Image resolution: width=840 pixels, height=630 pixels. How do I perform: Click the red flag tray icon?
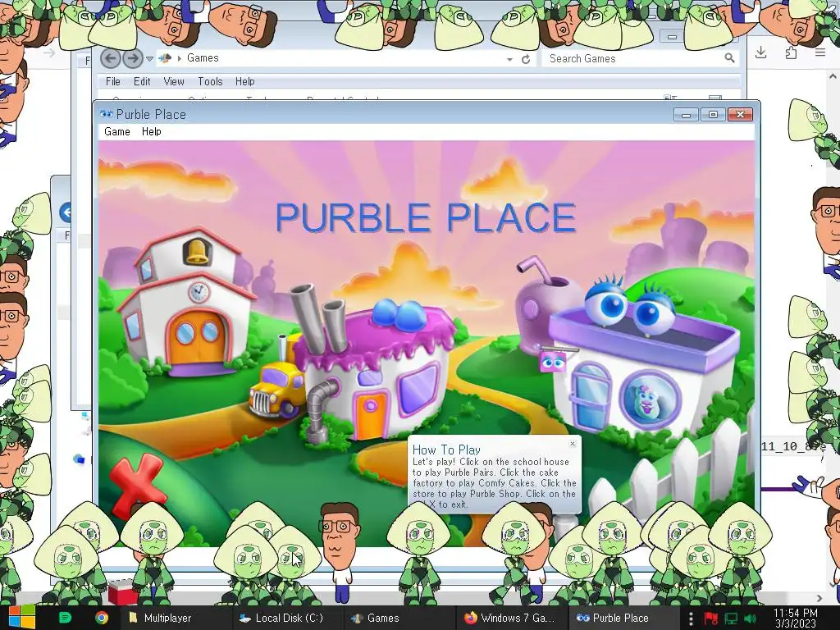click(711, 619)
